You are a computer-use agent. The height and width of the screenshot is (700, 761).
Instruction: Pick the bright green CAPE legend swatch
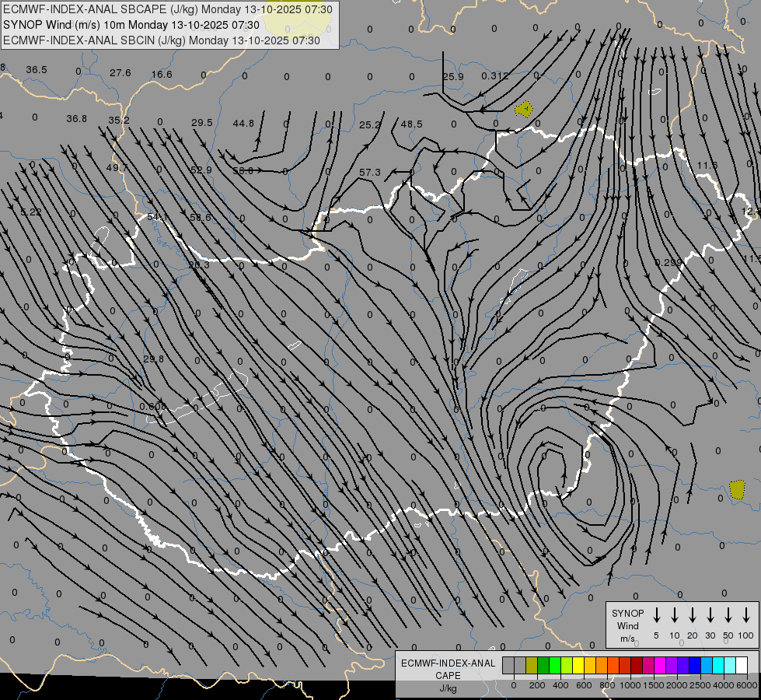555,666
